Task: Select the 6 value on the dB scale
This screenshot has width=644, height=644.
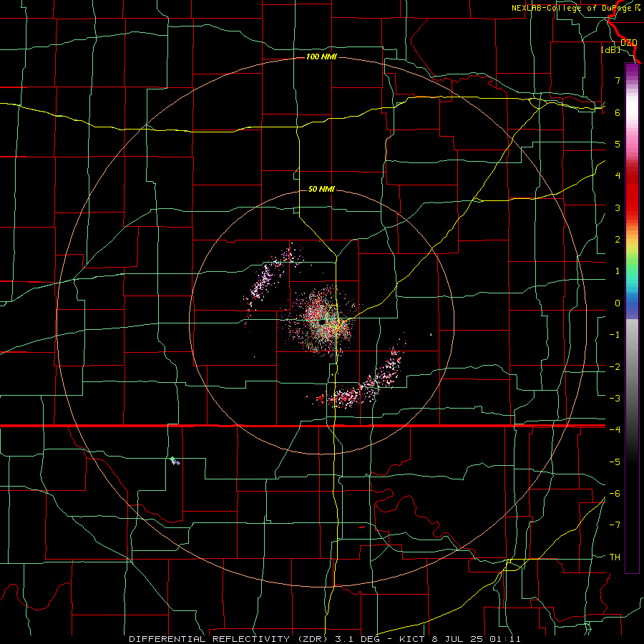Action: tap(618, 112)
